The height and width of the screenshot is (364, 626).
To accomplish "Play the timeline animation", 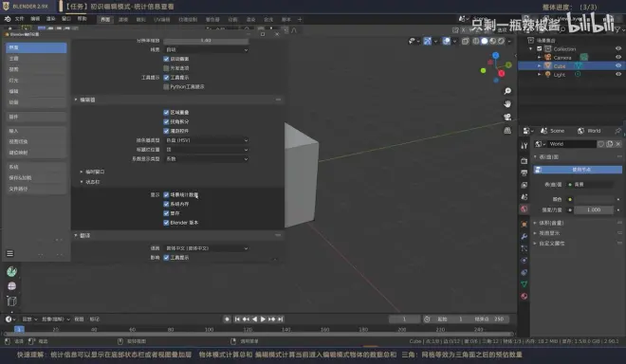I will click(263, 318).
